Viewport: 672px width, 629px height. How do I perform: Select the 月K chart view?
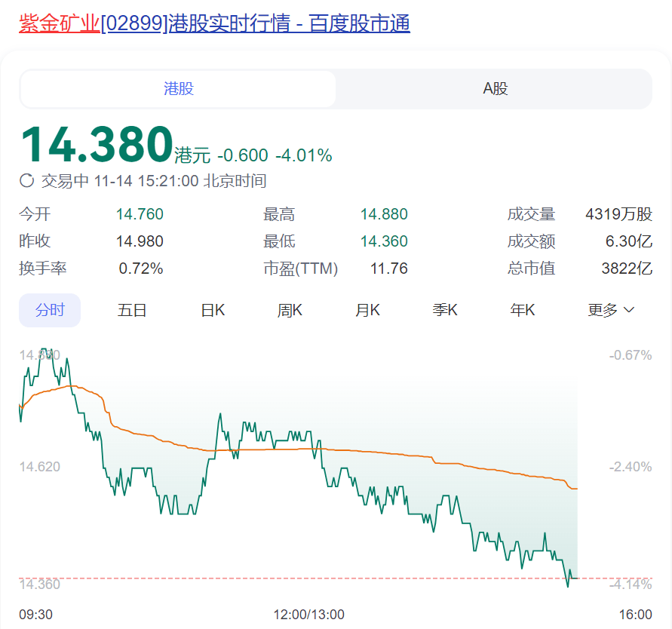click(x=367, y=309)
